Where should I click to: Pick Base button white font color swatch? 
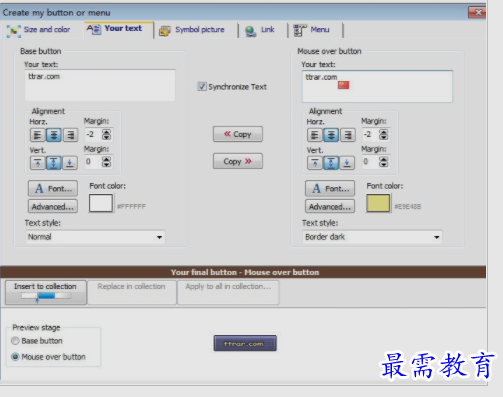point(101,203)
